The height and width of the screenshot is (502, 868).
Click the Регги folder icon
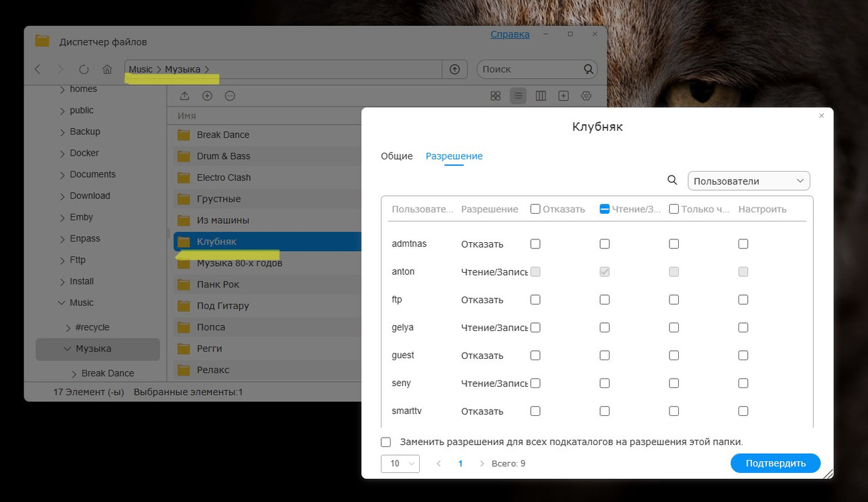point(184,349)
